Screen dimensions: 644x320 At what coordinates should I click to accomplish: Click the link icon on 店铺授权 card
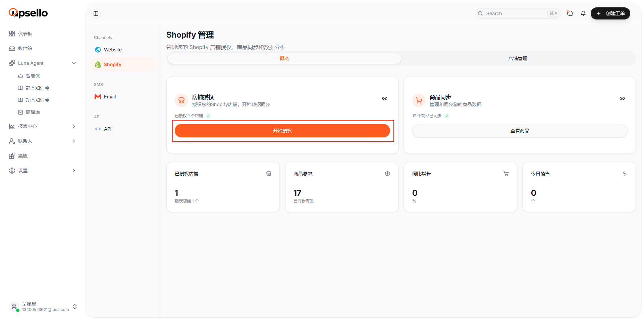385,98
